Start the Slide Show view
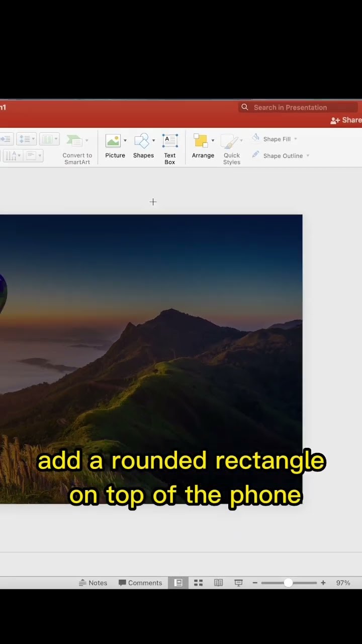This screenshot has width=362, height=644. (238, 583)
